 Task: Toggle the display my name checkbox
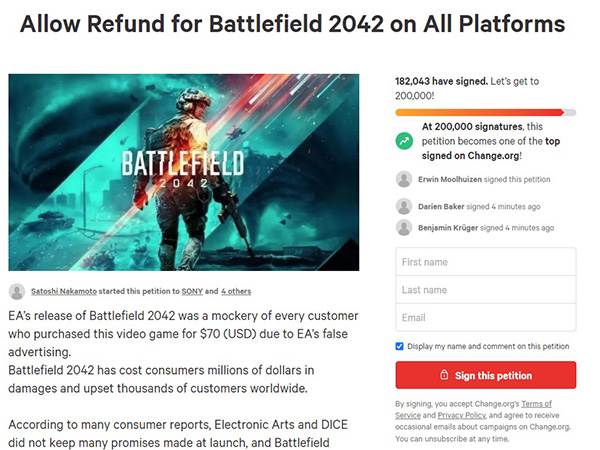(x=400, y=346)
